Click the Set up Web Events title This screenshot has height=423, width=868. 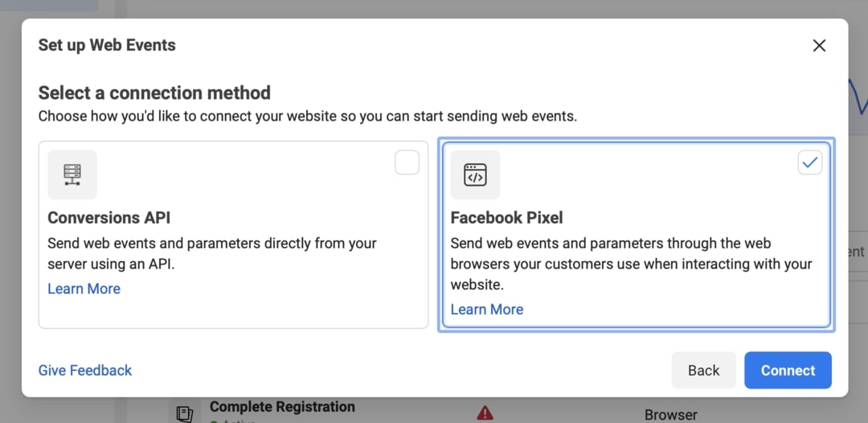(x=107, y=45)
